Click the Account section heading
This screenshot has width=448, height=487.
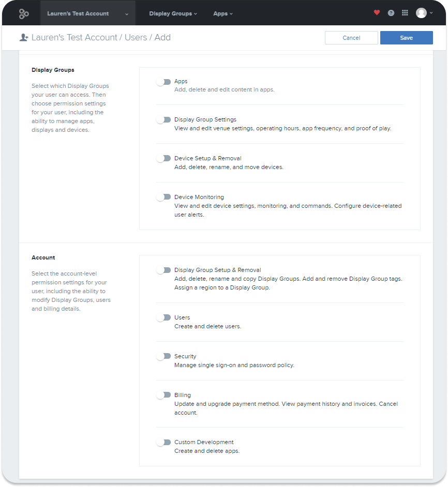click(43, 257)
